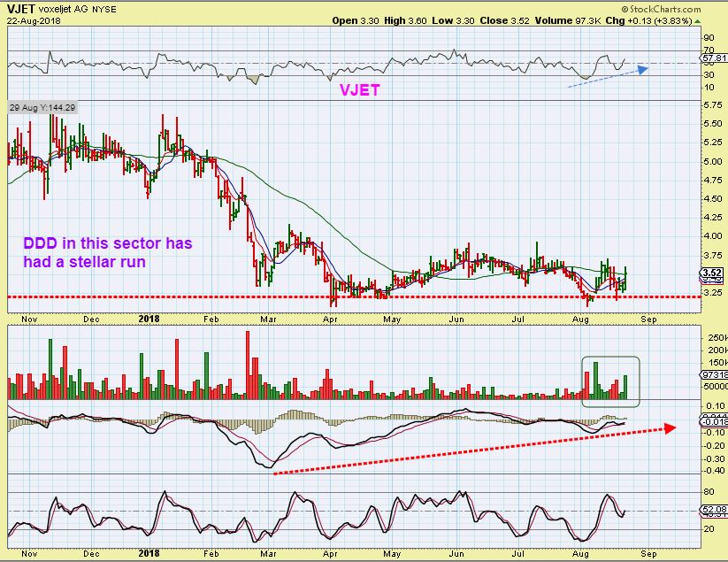
Task: Click the RSI current value tag 57.81
Action: coord(715,58)
